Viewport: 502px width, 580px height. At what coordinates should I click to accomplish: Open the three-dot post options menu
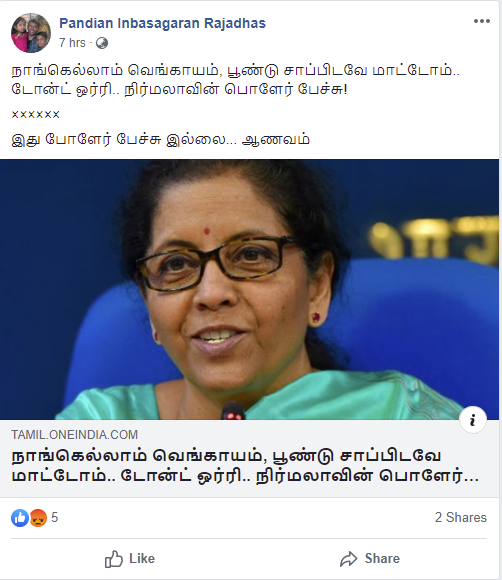click(x=482, y=21)
